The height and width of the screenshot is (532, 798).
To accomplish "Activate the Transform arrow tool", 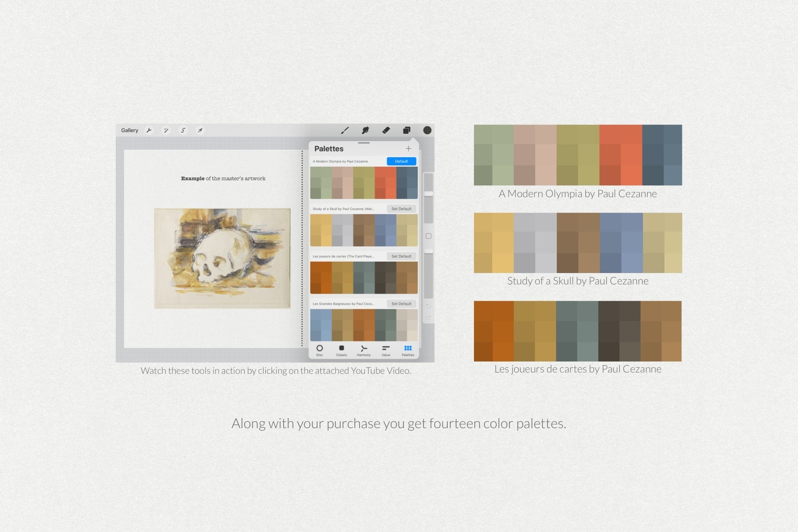I will (x=200, y=130).
